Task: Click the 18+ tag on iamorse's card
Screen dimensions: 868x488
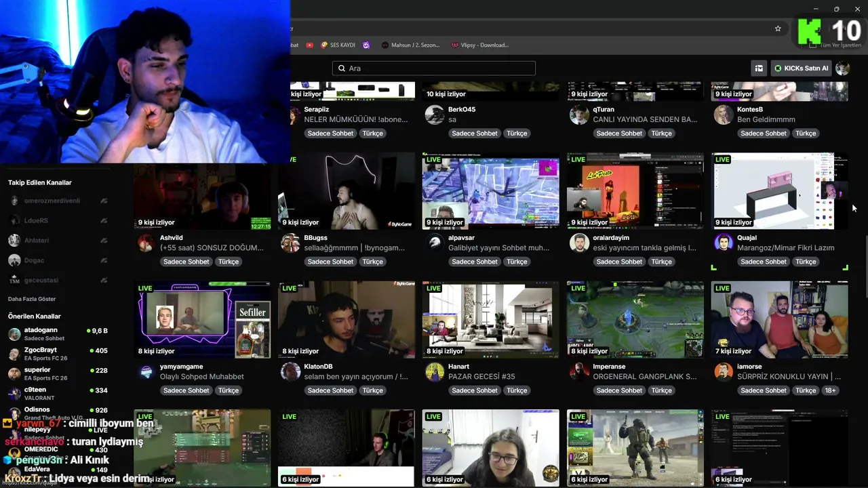Action: [x=831, y=390]
